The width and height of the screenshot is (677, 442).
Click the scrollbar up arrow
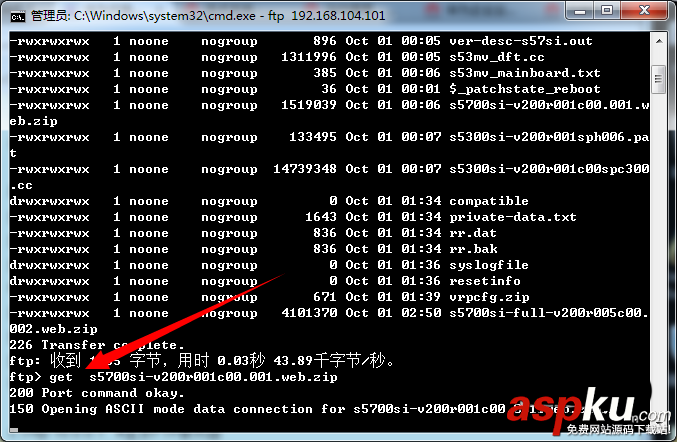click(x=659, y=41)
